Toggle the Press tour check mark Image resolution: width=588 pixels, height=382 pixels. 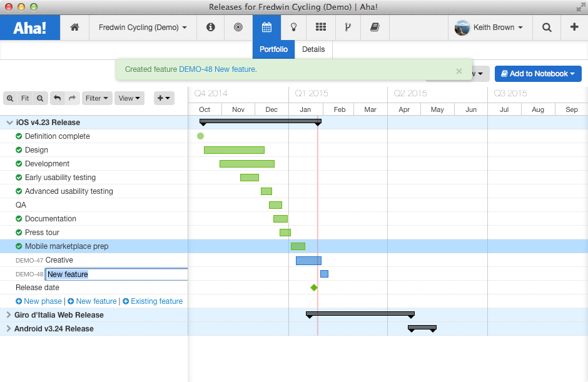pos(19,233)
